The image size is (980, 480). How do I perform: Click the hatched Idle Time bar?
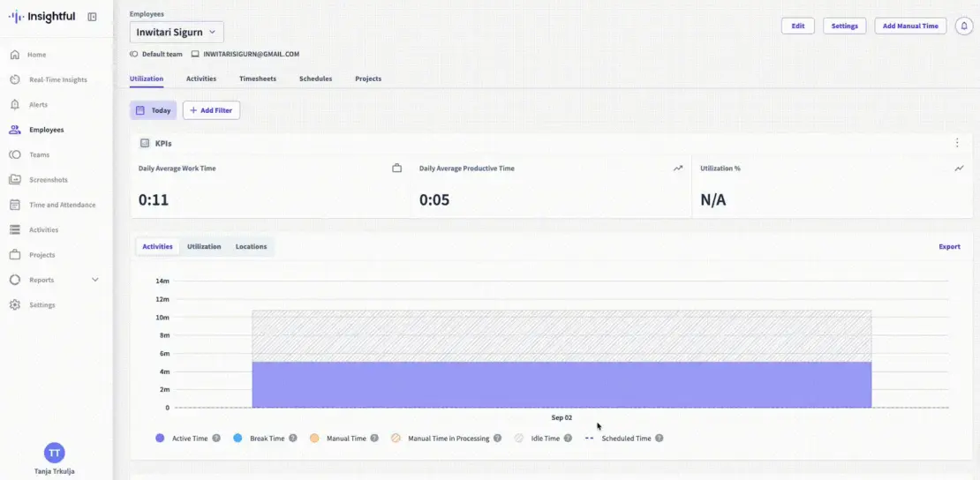click(x=562, y=336)
